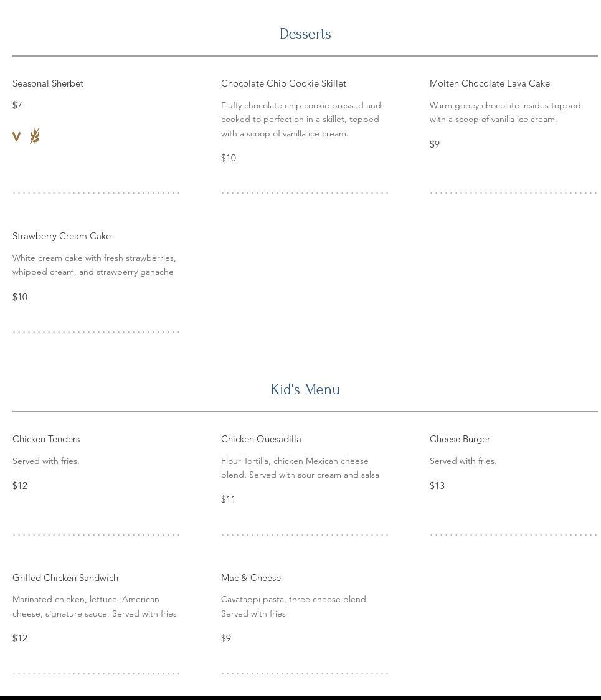Click the Strawberry Cream Cake description text
601x700 pixels.
click(94, 265)
